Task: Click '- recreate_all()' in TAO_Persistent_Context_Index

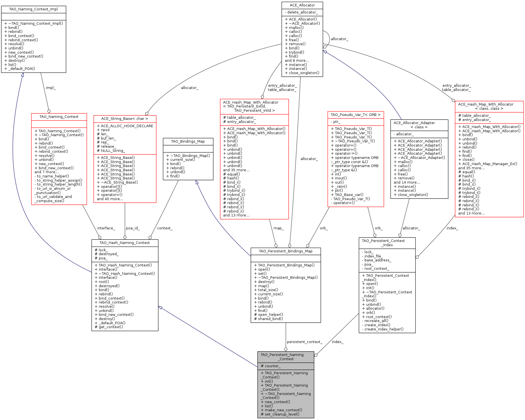Action: pyautogui.click(x=375, y=321)
